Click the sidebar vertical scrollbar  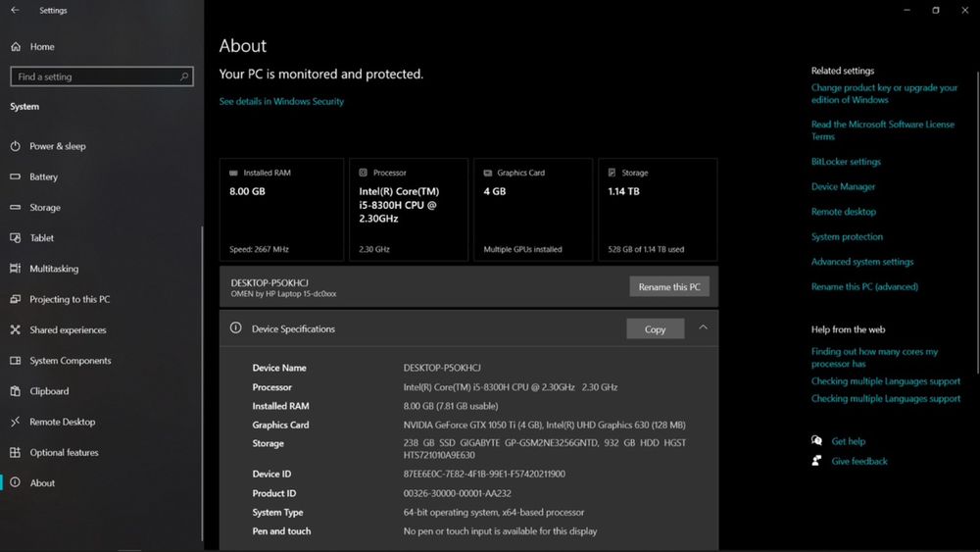coord(202,382)
